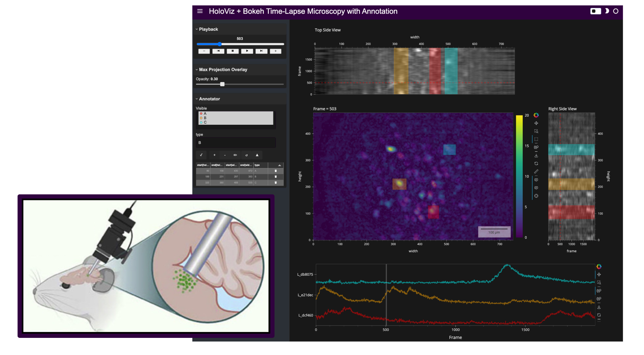Screen dimensions: 644x355
Task: Click the playback slower minus button
Action: click(204, 51)
